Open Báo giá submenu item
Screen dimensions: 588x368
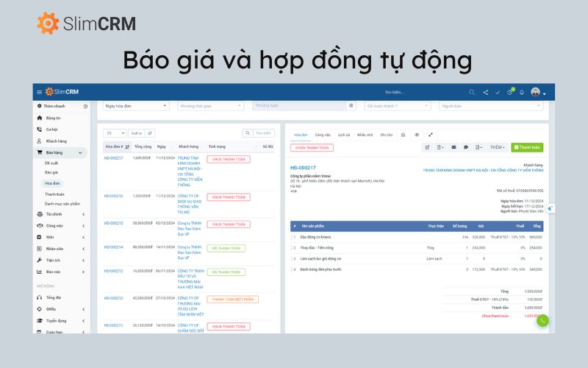coord(51,172)
